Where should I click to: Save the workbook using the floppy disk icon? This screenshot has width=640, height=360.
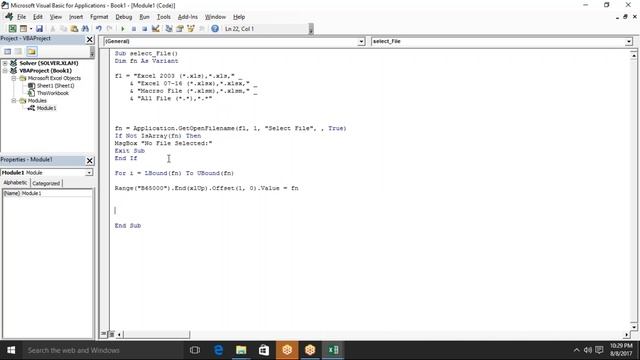tap(39, 29)
